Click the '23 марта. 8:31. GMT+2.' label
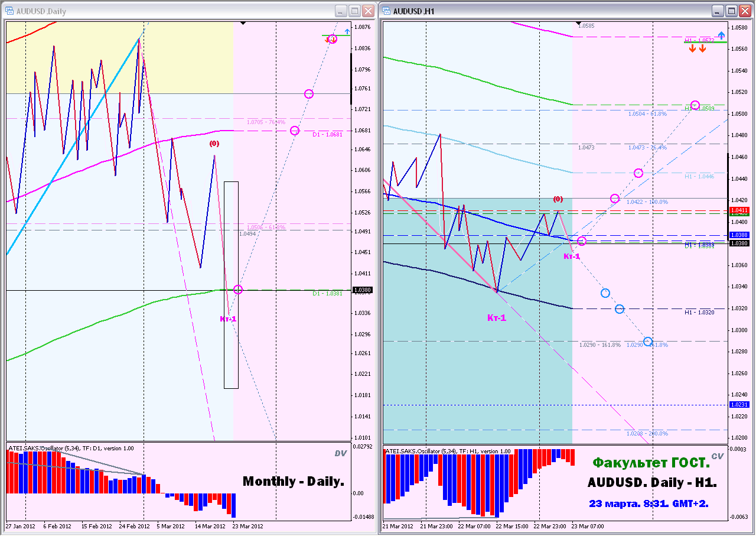Screen dimensions: 756x536 pyautogui.click(x=649, y=503)
